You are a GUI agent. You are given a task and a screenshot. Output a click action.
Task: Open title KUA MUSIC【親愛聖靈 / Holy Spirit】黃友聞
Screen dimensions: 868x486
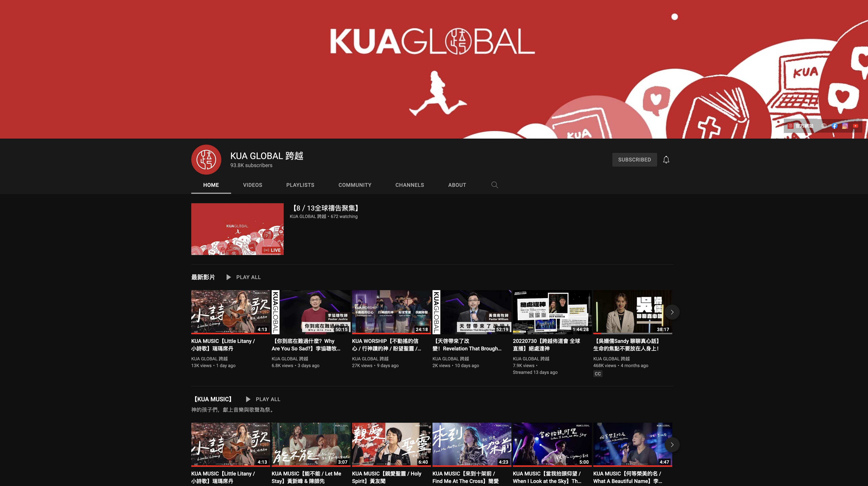click(387, 478)
